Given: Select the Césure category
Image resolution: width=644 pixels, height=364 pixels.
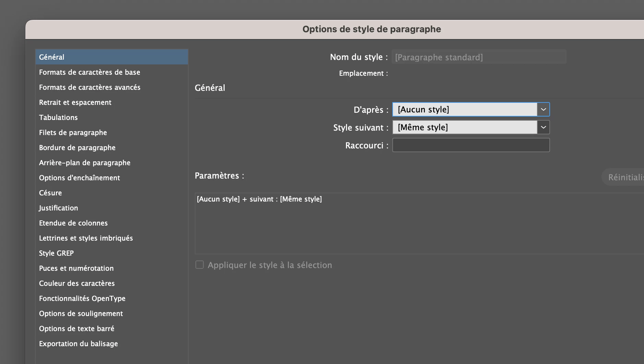Looking at the screenshot, I should (x=50, y=193).
